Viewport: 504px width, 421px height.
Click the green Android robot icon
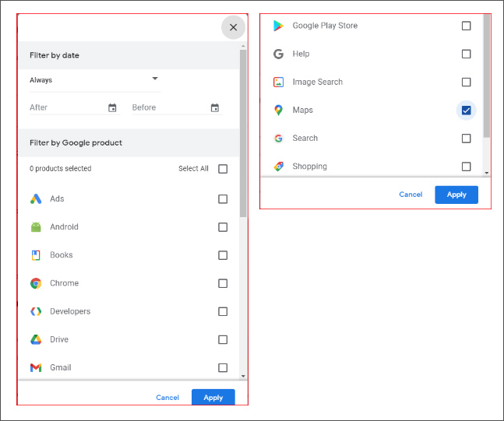36,227
